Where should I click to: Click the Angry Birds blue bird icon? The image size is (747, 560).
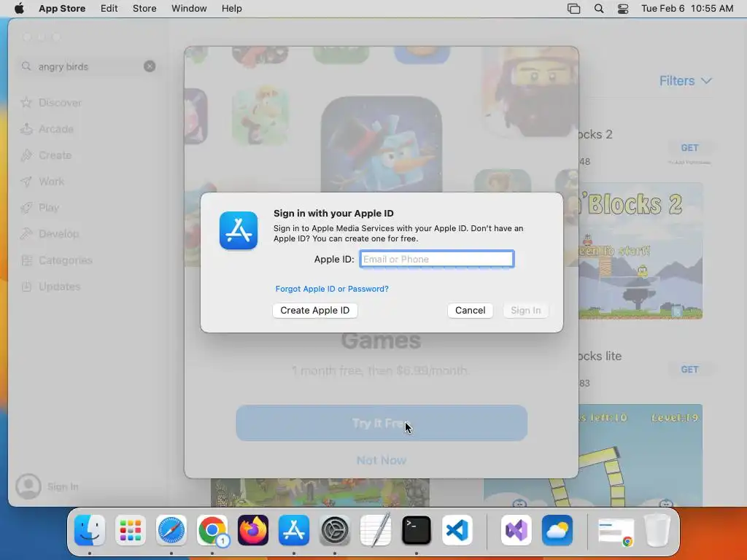click(381, 144)
